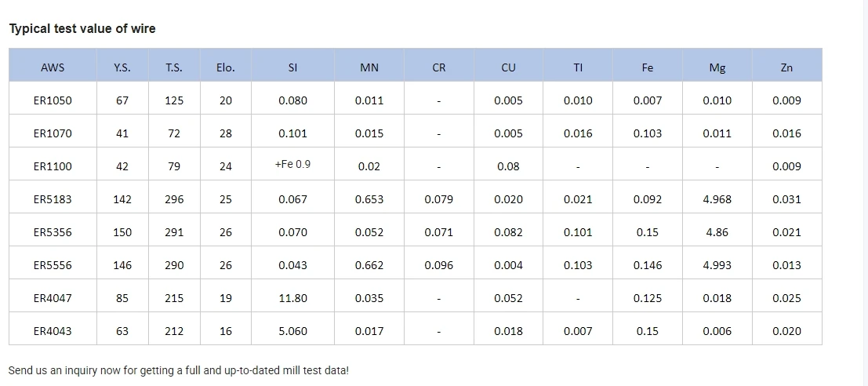Select the 11.80 SI value cell
This screenshot has width=868, height=386.
pos(292,298)
